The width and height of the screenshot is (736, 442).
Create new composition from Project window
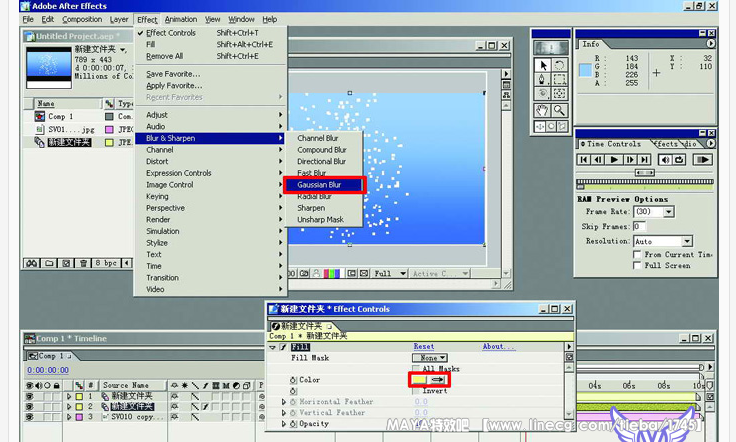coord(66,263)
